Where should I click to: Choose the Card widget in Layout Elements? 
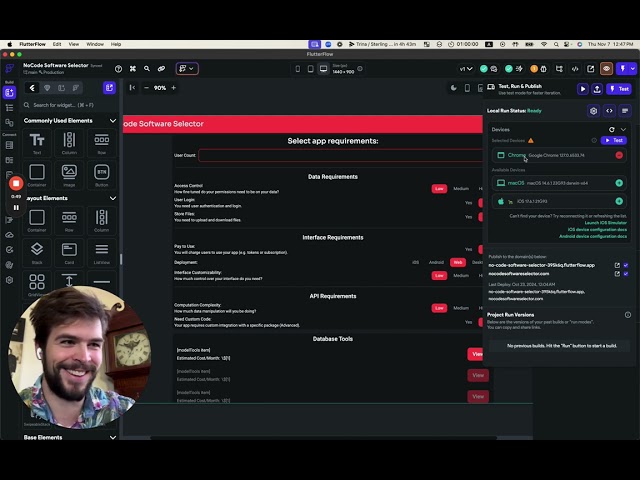click(x=69, y=253)
